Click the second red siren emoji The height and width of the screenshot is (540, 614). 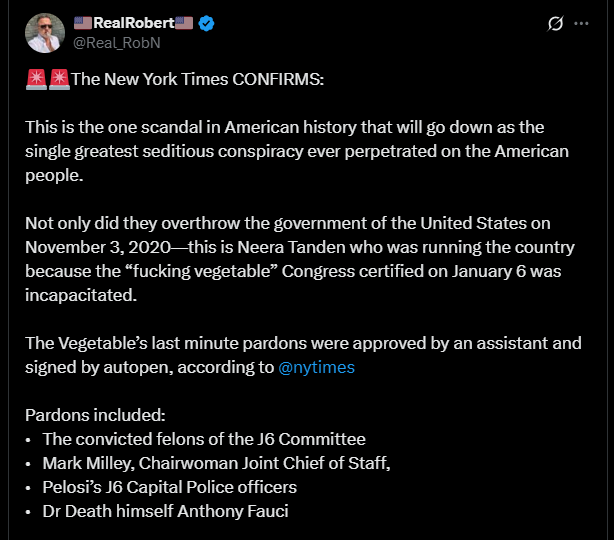(x=59, y=81)
